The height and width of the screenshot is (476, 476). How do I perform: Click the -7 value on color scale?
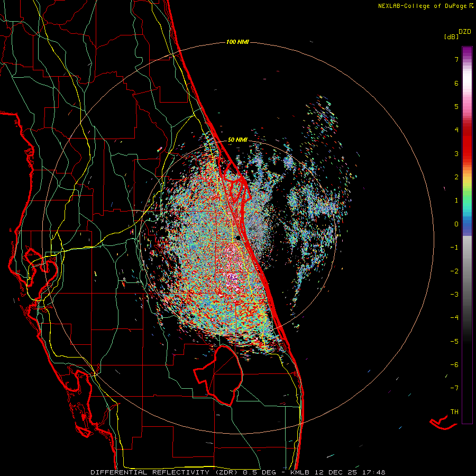click(454, 388)
